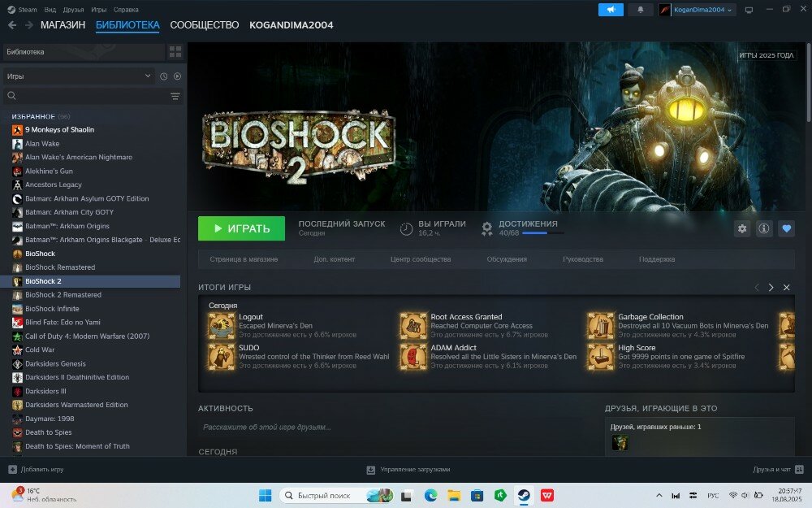Open the Big Picture mode monitor icon
812x508 pixels.
click(x=749, y=10)
